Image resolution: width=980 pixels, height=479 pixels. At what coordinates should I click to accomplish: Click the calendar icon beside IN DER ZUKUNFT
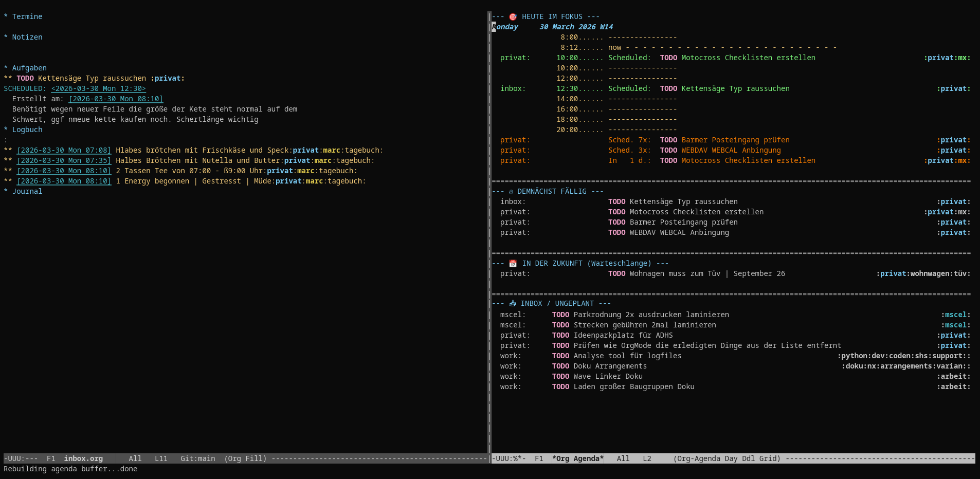pos(513,264)
